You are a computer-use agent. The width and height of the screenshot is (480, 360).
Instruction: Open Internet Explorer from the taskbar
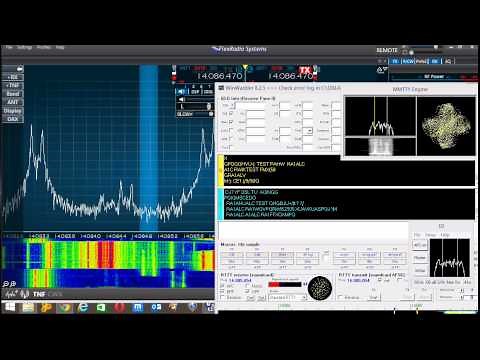pyautogui.click(x=82, y=307)
